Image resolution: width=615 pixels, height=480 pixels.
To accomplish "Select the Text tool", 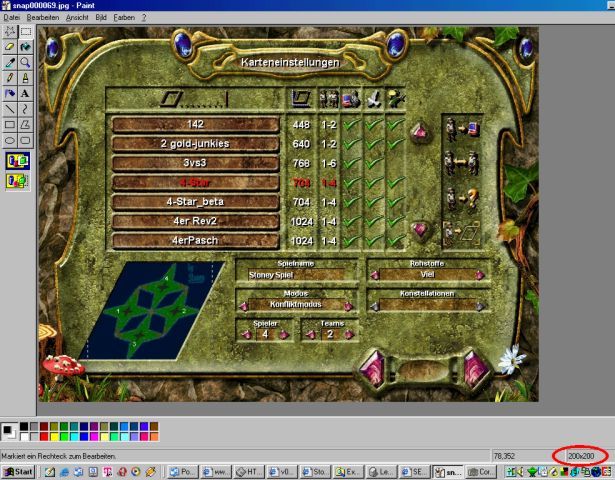I will [x=25, y=94].
